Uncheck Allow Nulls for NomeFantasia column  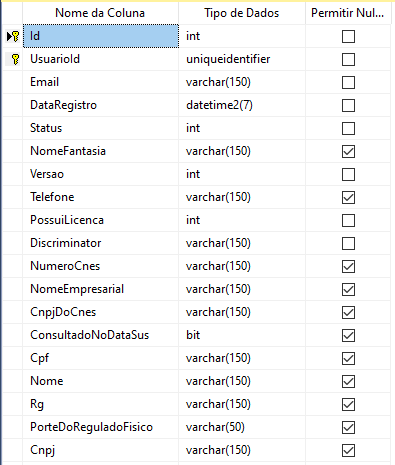coord(348,151)
